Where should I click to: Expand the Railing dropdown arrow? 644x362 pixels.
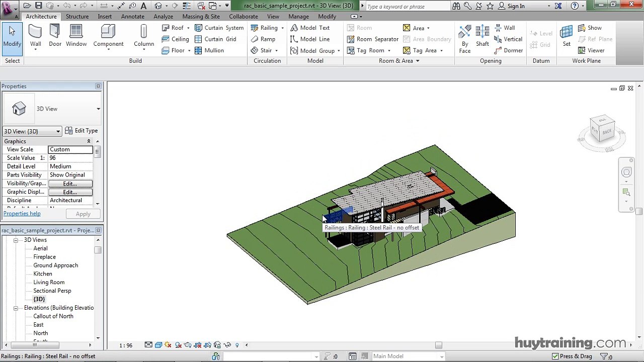pos(282,28)
